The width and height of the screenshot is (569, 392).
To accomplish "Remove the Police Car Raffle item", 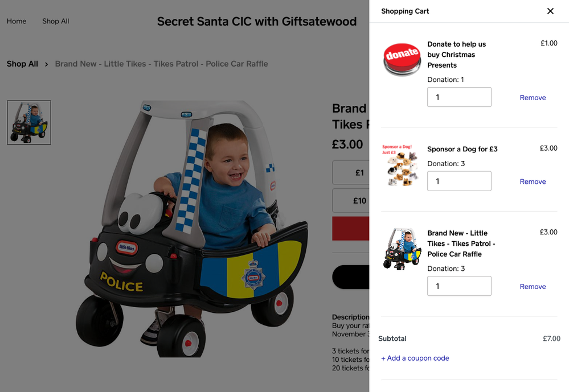I will [533, 287].
